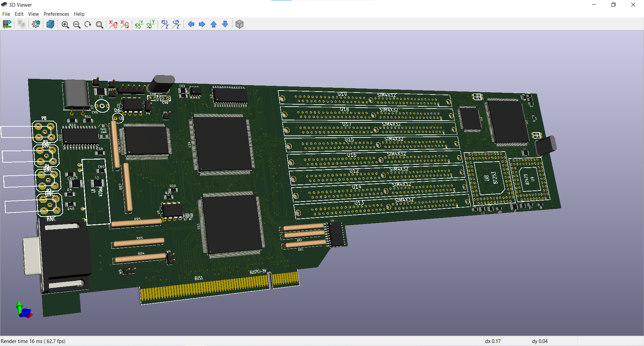Redraw the 3D view
Image resolution: width=644 pixels, height=346 pixels.
point(88,24)
